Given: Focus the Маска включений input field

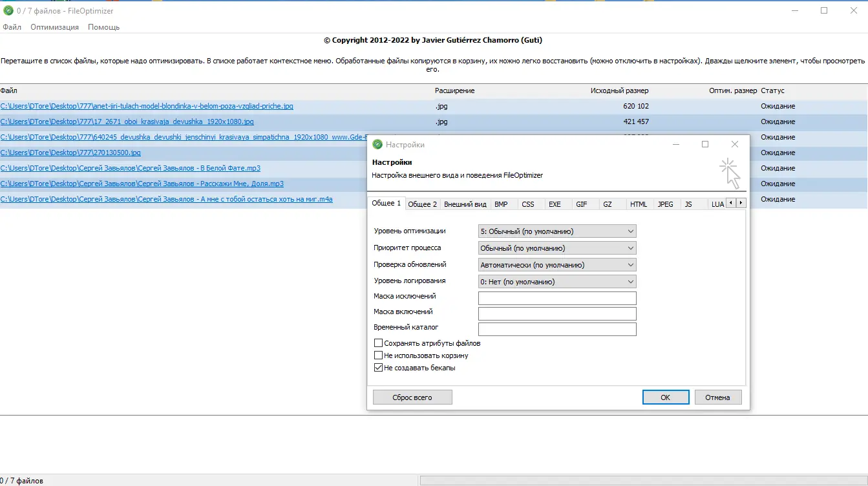Looking at the screenshot, I should [x=557, y=313].
